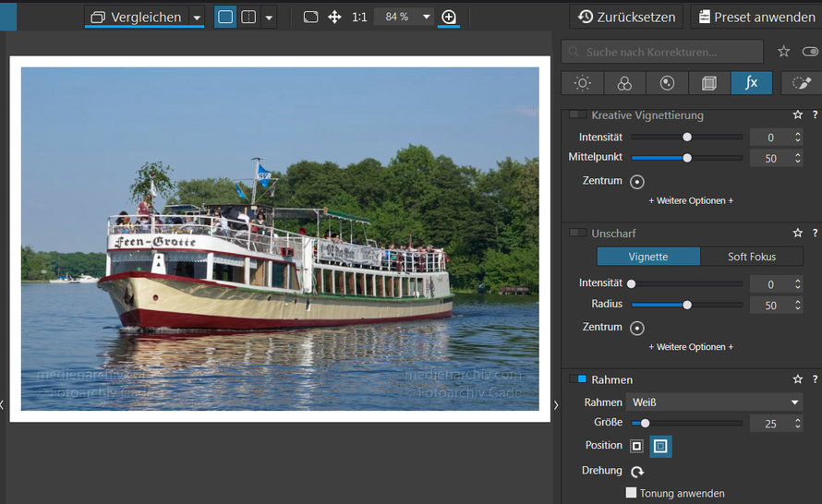Expand the Vergleichen dropdown arrow
Screen dimensions: 822x504
(x=197, y=18)
